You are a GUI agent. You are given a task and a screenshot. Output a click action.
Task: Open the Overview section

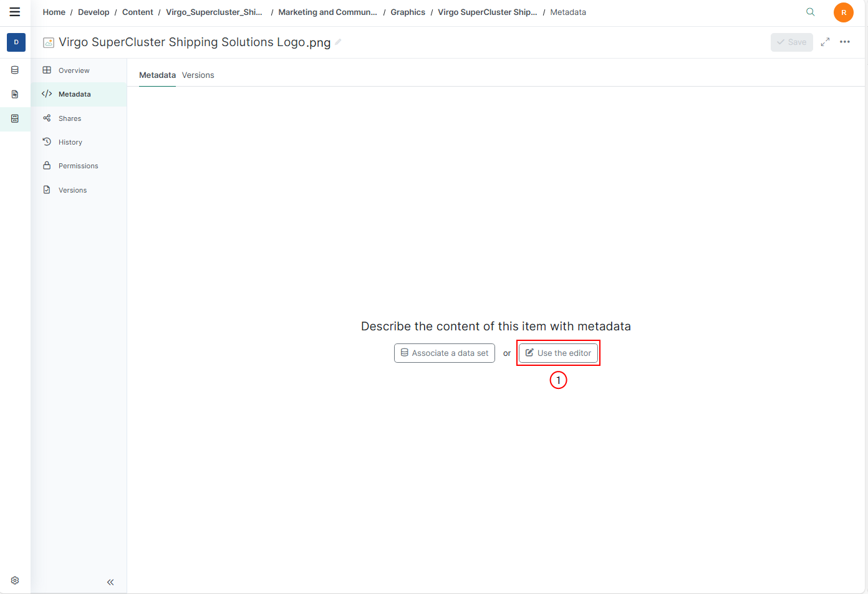[x=74, y=70]
